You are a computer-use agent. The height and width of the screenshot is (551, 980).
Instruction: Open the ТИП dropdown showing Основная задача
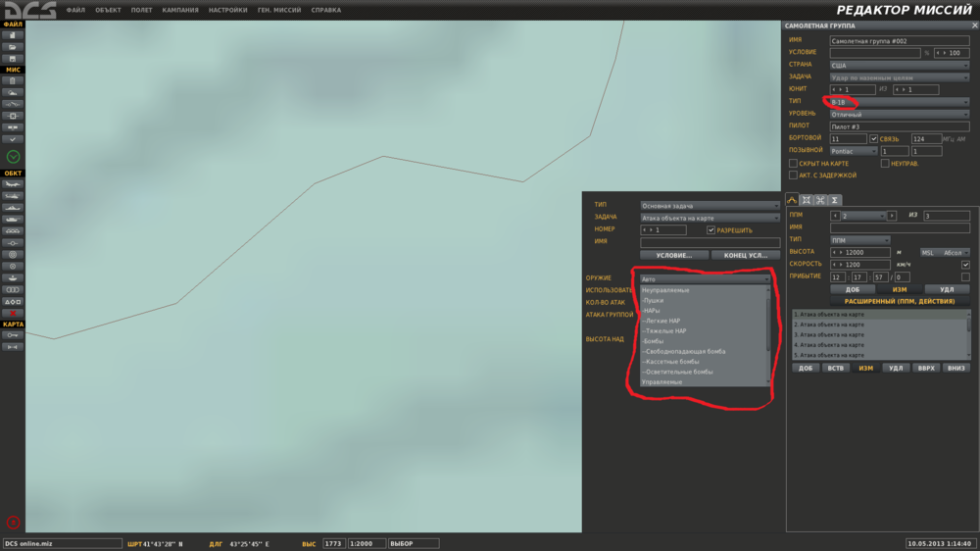710,206
